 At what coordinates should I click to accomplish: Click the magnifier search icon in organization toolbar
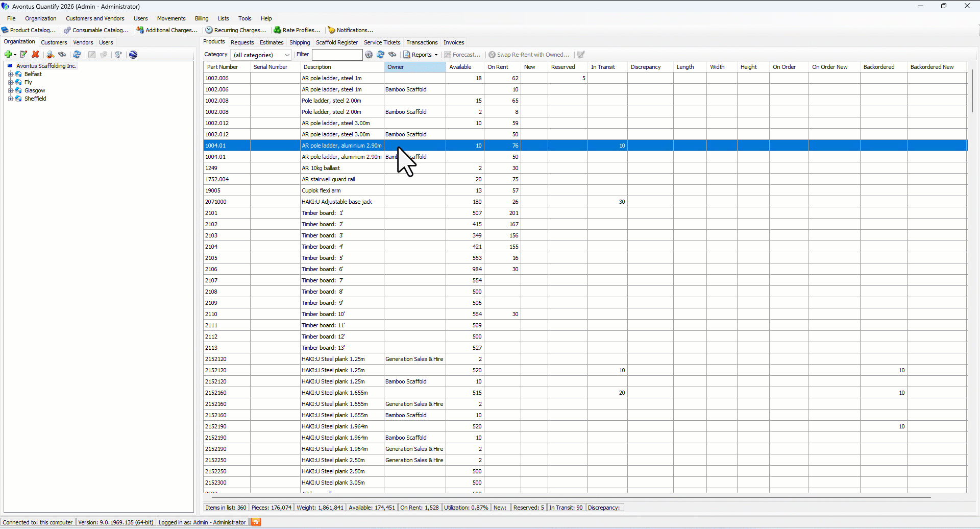point(50,55)
